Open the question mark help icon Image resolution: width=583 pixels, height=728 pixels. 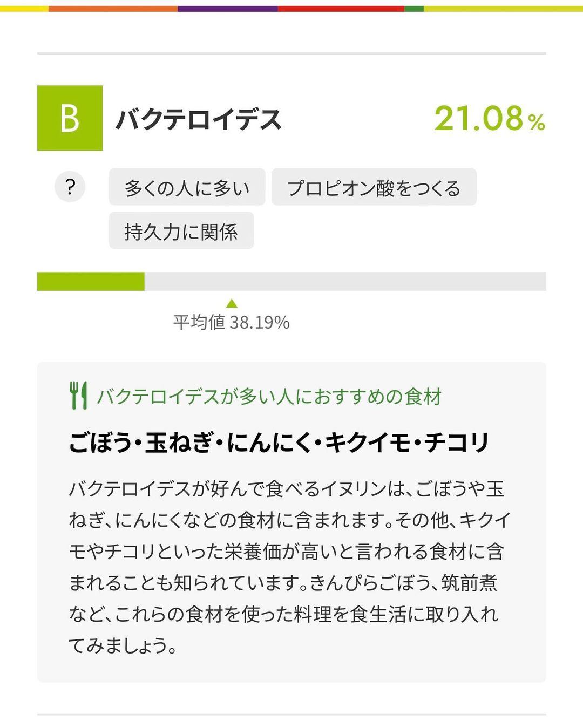tap(70, 187)
